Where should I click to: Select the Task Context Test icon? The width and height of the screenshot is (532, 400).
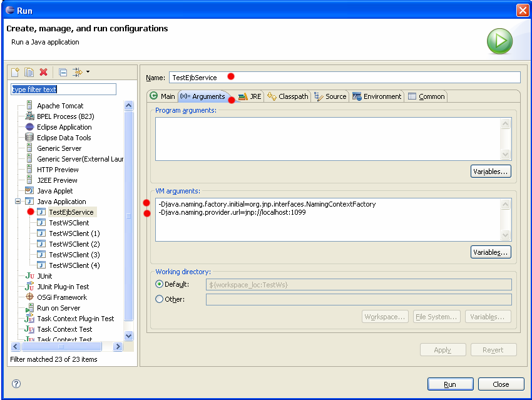(x=30, y=329)
